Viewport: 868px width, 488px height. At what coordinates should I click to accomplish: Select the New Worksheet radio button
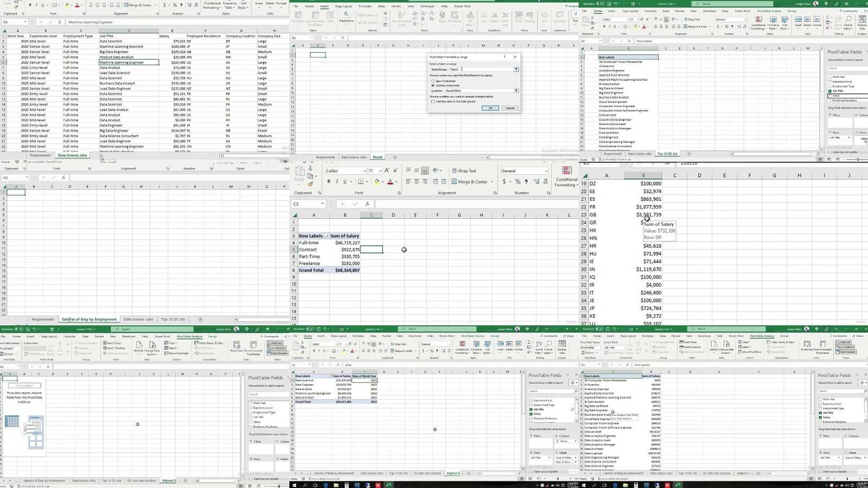point(433,81)
